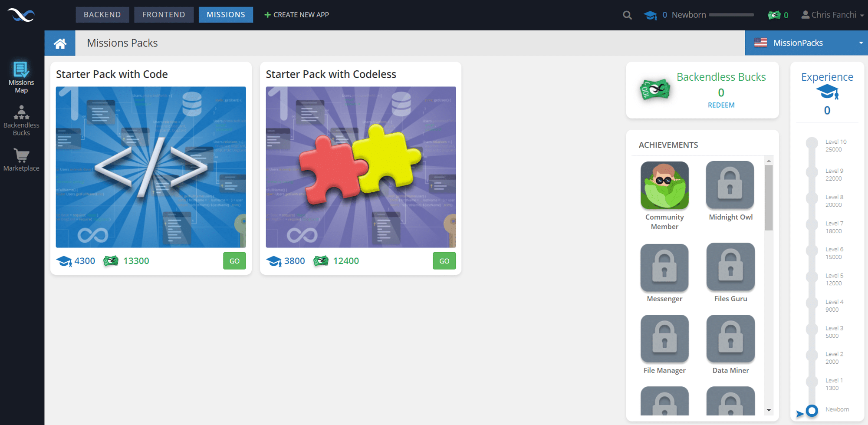Click money icon in top bar
This screenshot has width=868, height=425.
click(x=774, y=15)
